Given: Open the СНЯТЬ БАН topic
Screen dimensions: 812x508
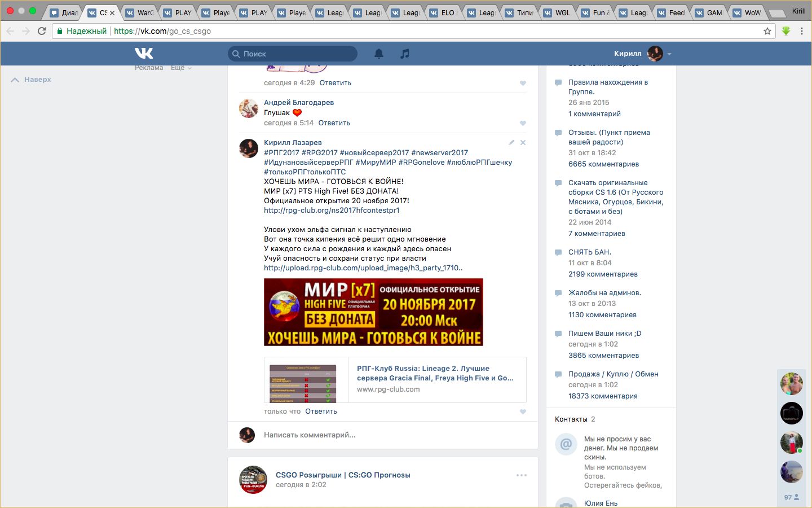Looking at the screenshot, I should pyautogui.click(x=590, y=252).
